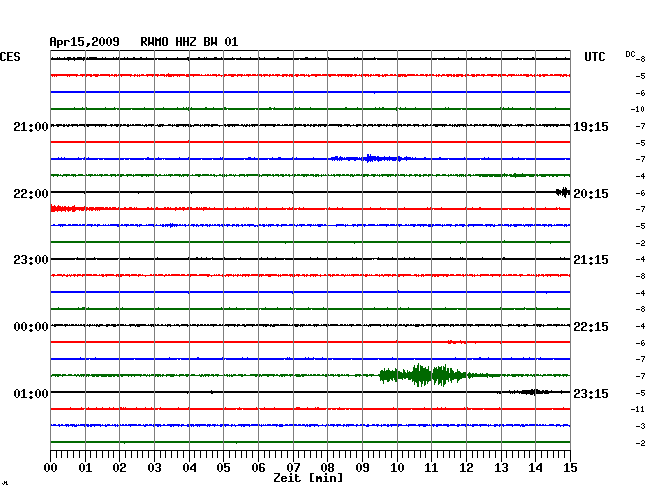Click the Zeit [min] axis title
Viewport: 650px width, 494px height.
click(308, 478)
